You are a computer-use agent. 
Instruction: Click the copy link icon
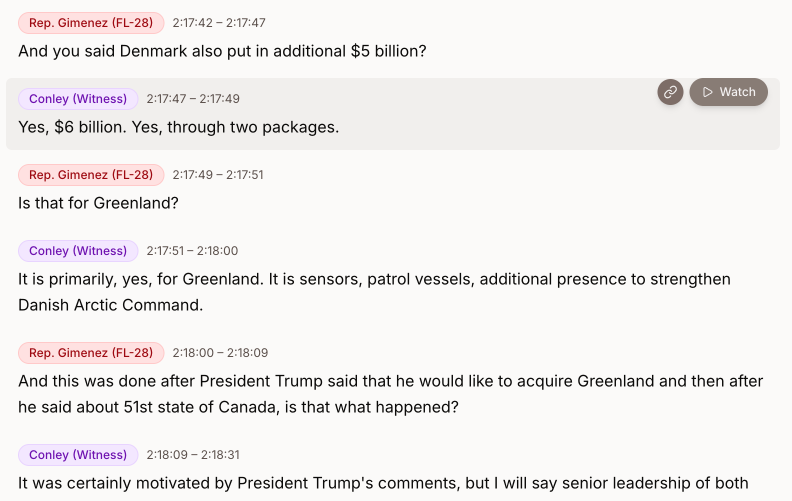[x=670, y=92]
